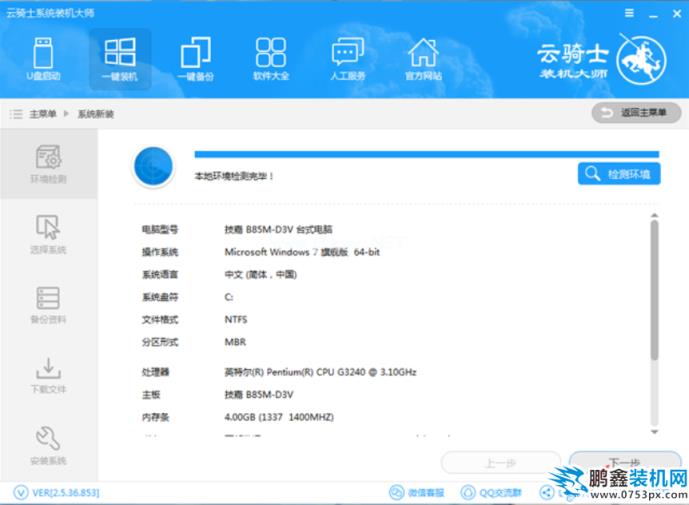Click 上一步 previous step button
Viewport: 689px width, 505px height.
click(x=500, y=462)
